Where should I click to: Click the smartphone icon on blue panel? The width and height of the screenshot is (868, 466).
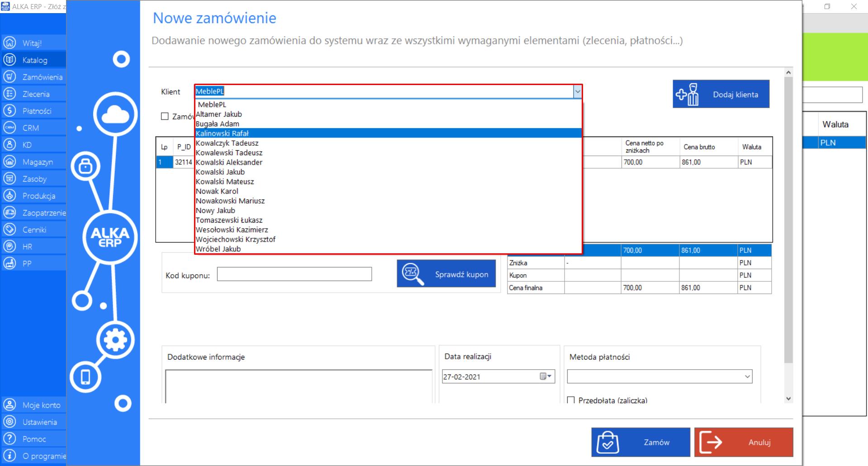[85, 377]
